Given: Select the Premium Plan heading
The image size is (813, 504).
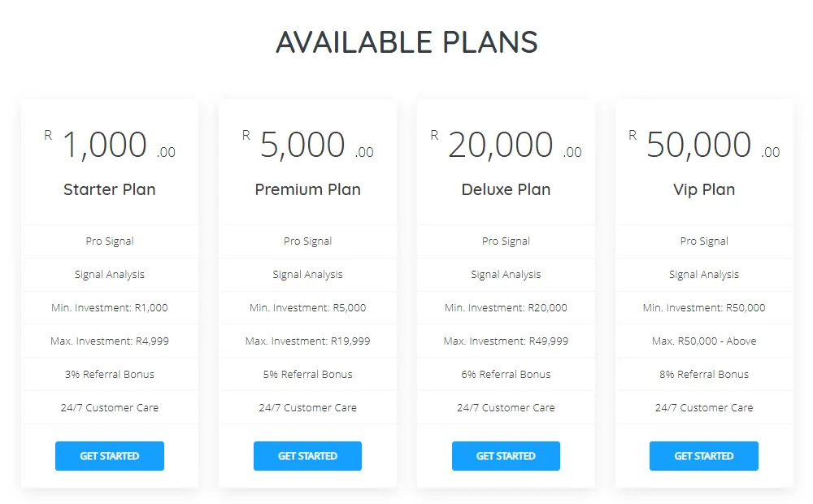Looking at the screenshot, I should point(307,189).
